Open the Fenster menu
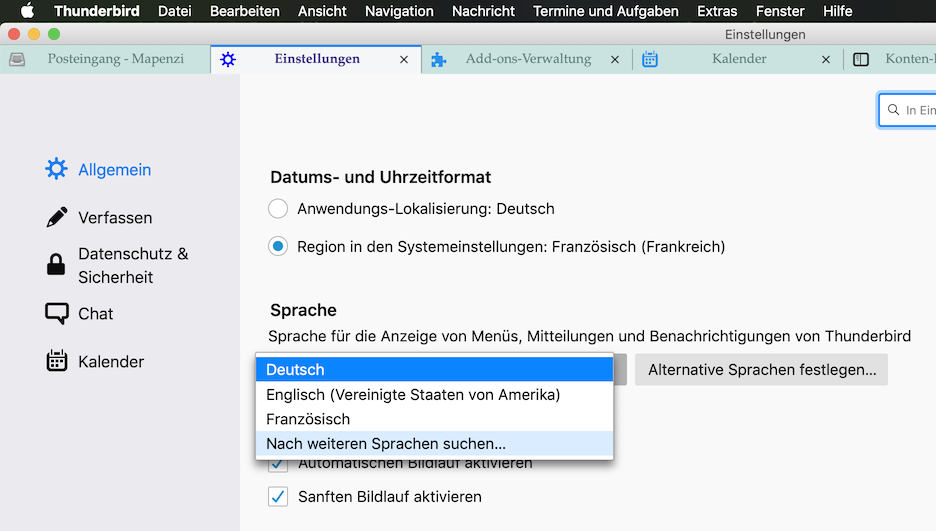The width and height of the screenshot is (936, 531). click(780, 11)
